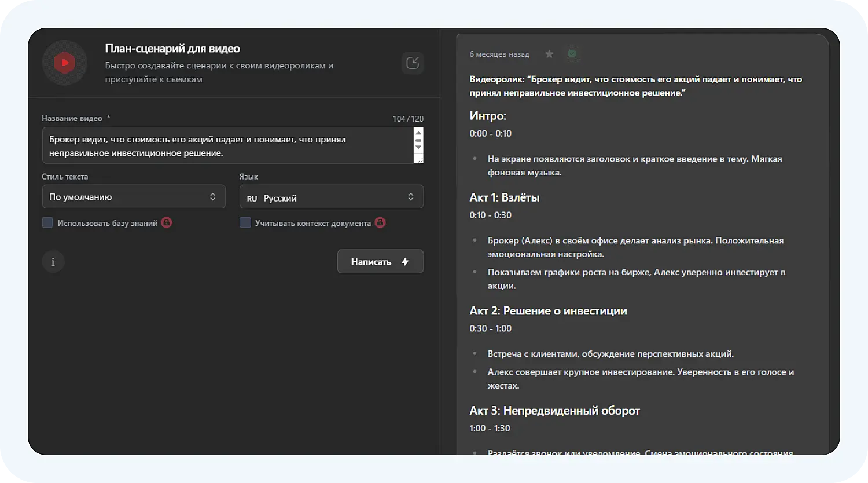Toggle the Учитывать контекст документа checkbox
Viewport: 868px width, 483px height.
click(x=245, y=223)
